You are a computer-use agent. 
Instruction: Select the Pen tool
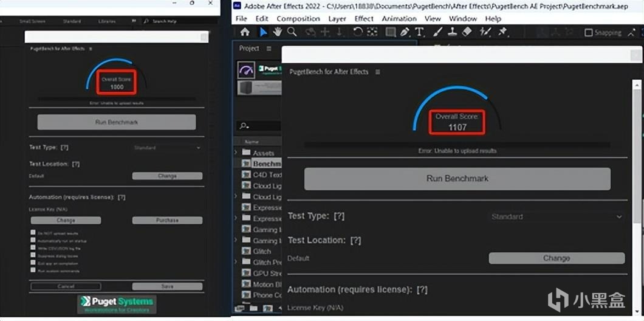405,32
